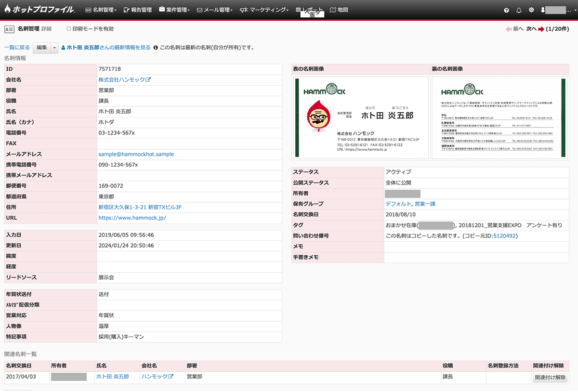Click the help question mark icon
The image size is (578, 392).
[x=506, y=10]
